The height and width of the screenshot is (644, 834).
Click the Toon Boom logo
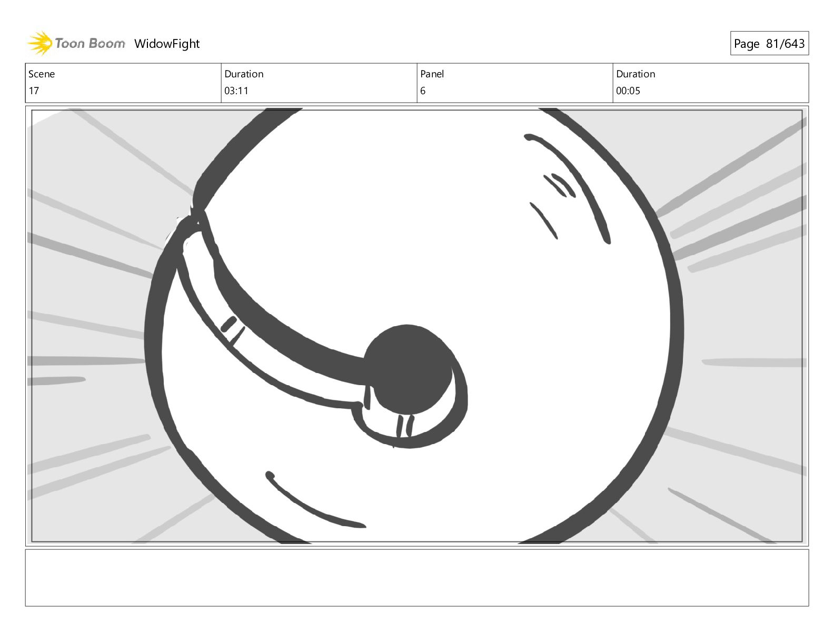tap(76, 43)
